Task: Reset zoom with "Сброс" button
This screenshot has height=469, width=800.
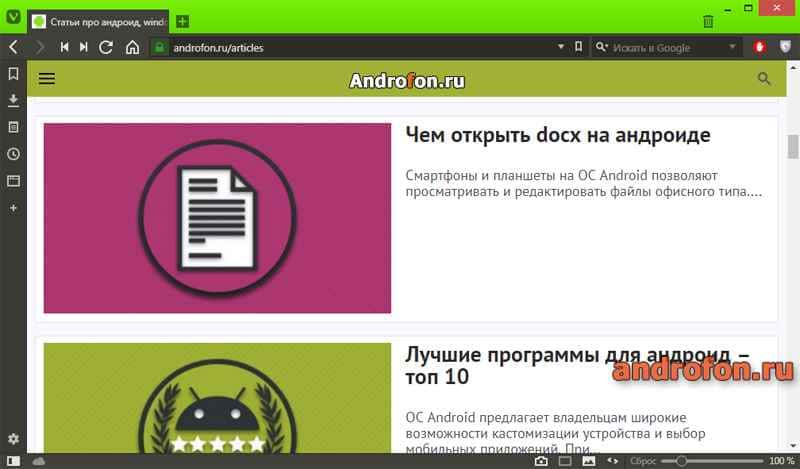Action: [643, 461]
